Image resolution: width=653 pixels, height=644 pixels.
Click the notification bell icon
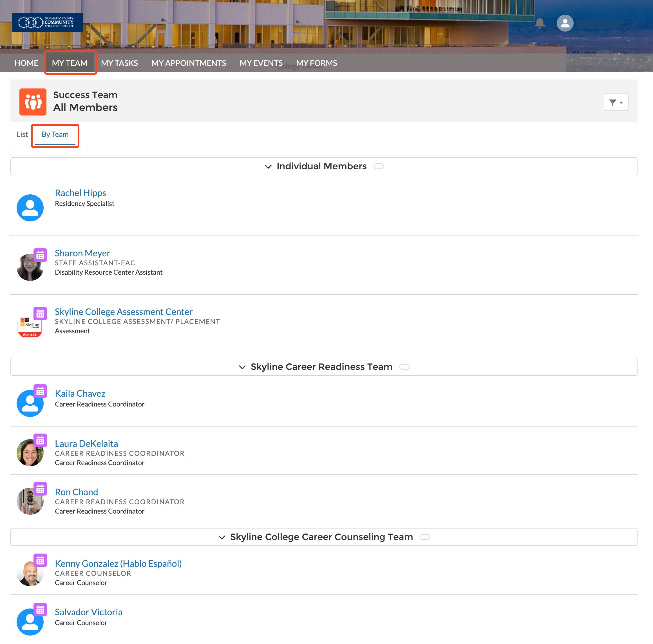coord(540,23)
